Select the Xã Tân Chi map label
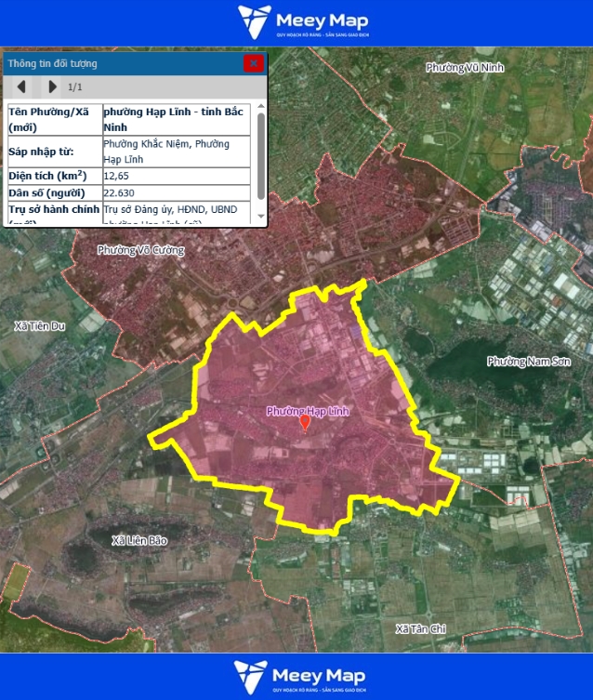Screen dimensions: 593x700 click(420, 629)
